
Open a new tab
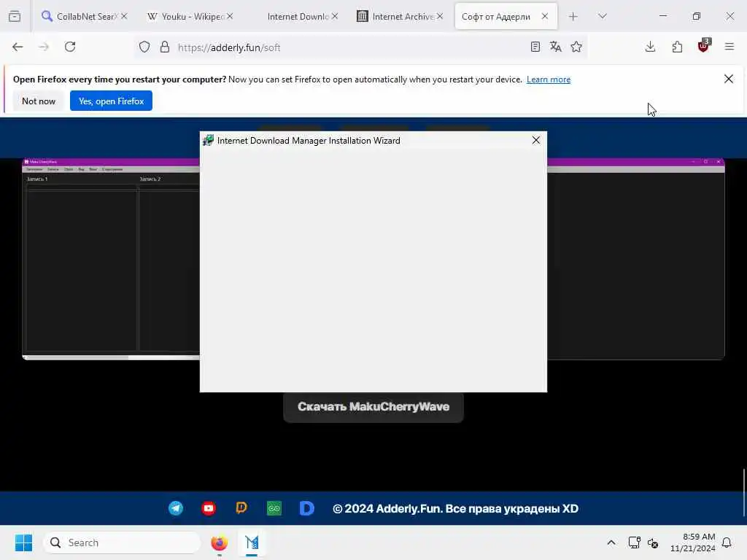tap(573, 16)
